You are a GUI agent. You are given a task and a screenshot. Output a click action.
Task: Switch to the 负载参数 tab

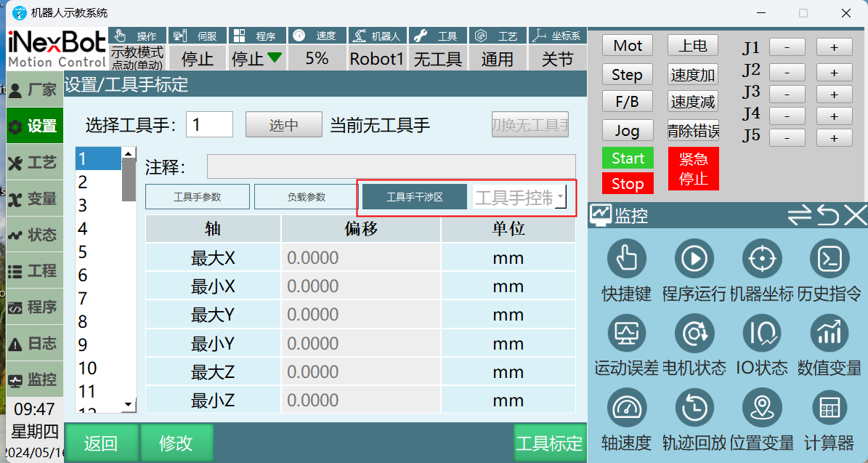pos(306,197)
